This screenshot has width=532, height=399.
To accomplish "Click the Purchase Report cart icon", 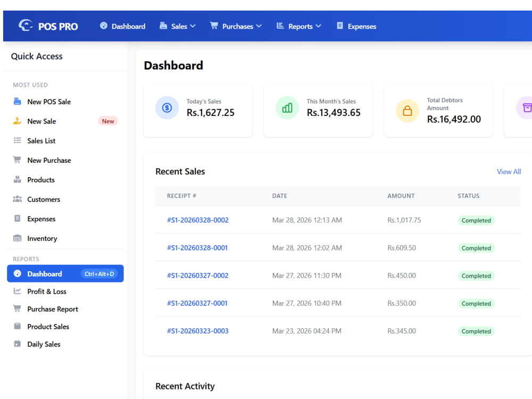I will point(17,309).
